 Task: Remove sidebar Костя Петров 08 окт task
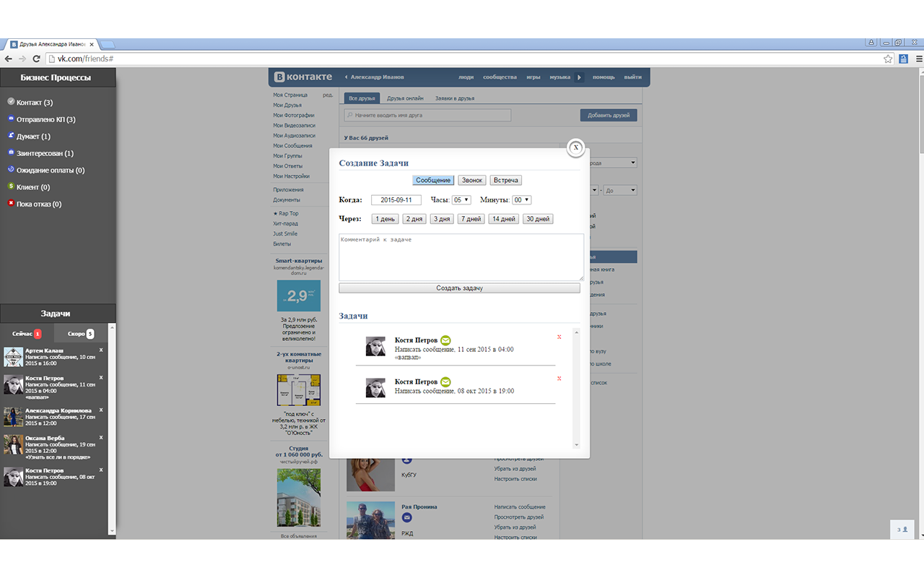[x=101, y=470]
